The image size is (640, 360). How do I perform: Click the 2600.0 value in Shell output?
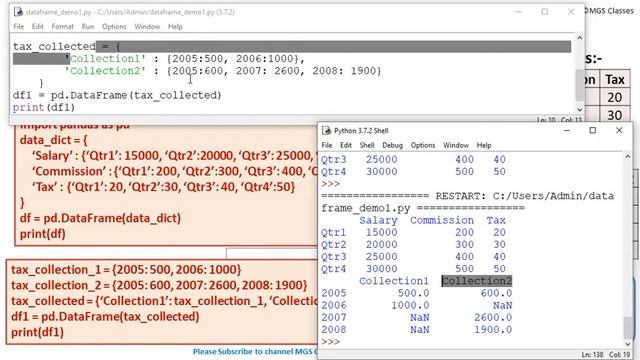tap(493, 318)
